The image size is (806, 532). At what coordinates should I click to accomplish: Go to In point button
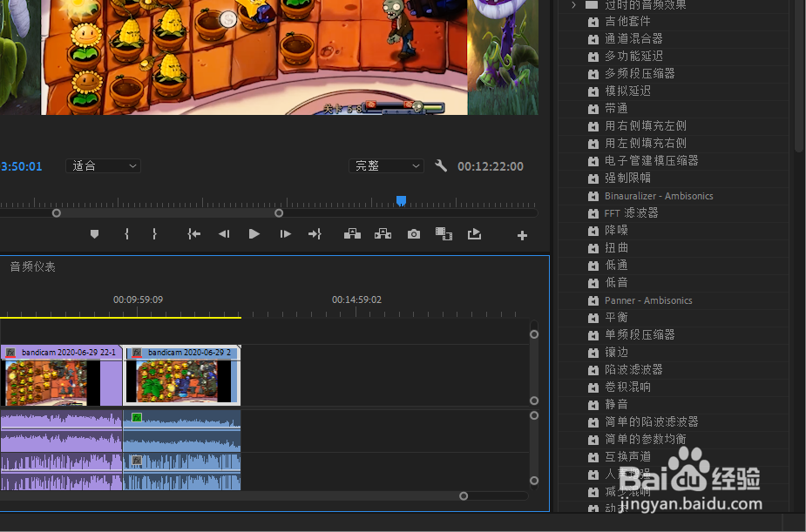193,234
